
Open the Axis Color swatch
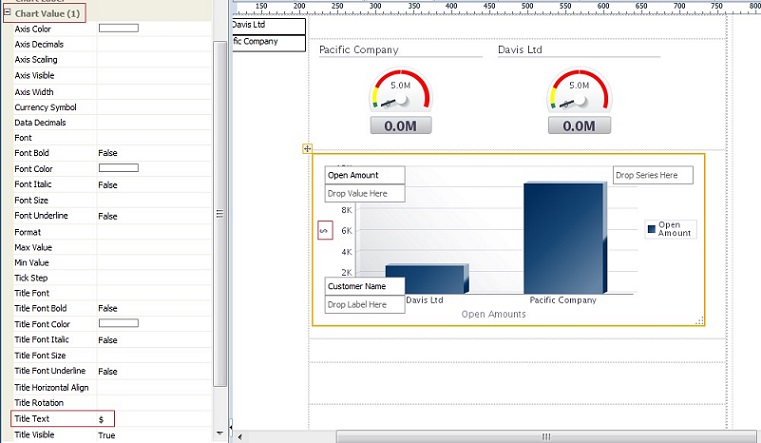118,28
